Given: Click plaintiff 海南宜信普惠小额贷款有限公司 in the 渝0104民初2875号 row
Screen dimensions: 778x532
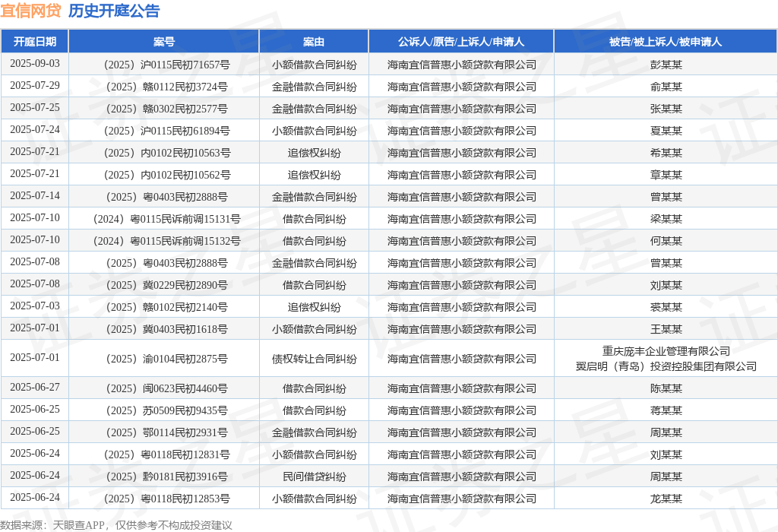Looking at the screenshot, I should 461,359.
